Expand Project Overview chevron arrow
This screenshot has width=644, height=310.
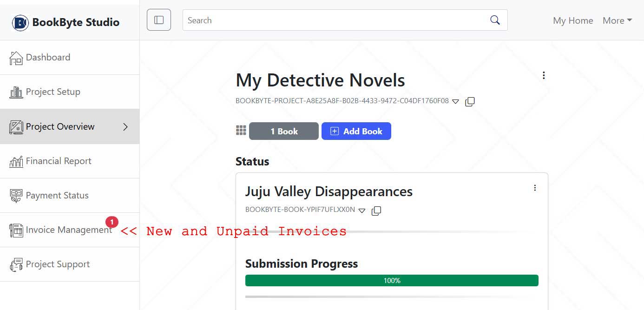coord(125,127)
